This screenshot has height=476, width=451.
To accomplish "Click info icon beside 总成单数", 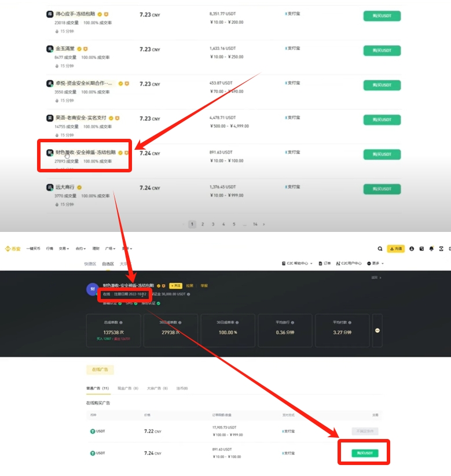I will coord(121,322).
